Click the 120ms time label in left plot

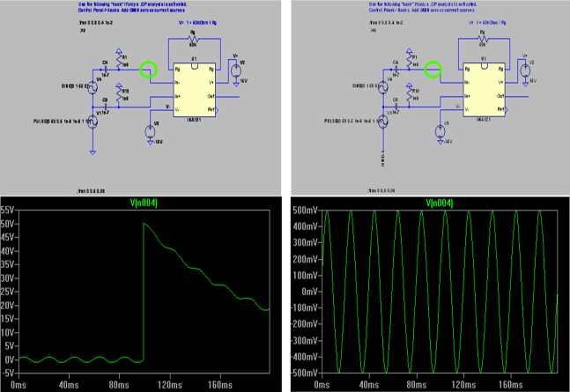pyautogui.click(x=170, y=385)
